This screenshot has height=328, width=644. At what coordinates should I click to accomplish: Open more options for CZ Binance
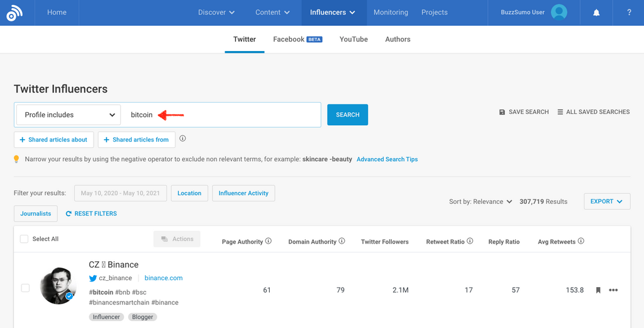click(614, 290)
